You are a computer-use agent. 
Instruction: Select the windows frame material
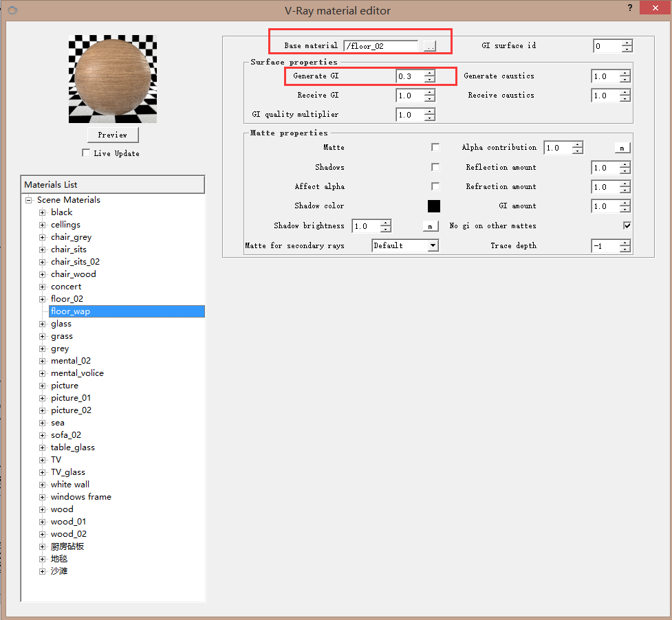click(x=80, y=497)
